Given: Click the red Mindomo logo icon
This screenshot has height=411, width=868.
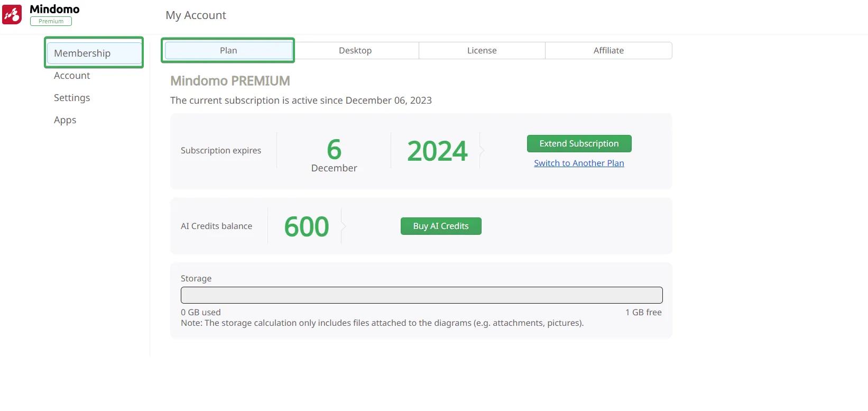Looking at the screenshot, I should pyautogui.click(x=12, y=14).
